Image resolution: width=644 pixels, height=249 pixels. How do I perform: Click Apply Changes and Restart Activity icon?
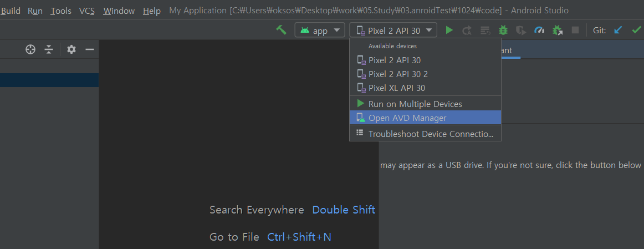pos(467,30)
